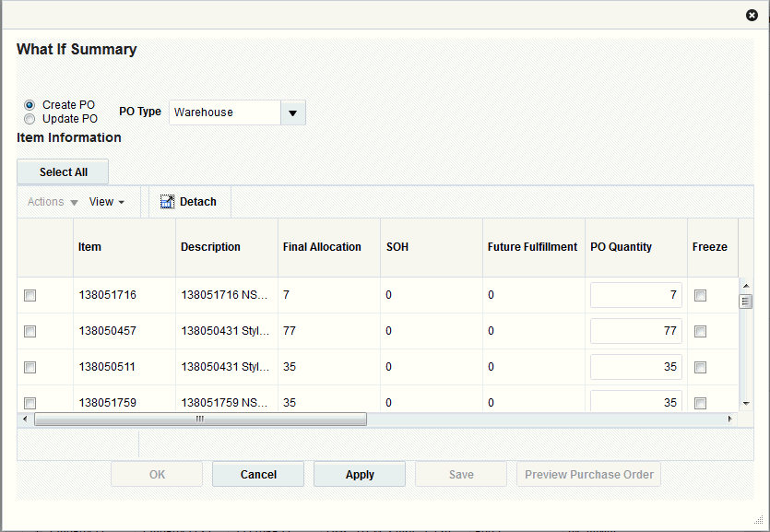Select the PO Quantity field showing 77
Viewport: 770px width, 532px height.
point(635,331)
